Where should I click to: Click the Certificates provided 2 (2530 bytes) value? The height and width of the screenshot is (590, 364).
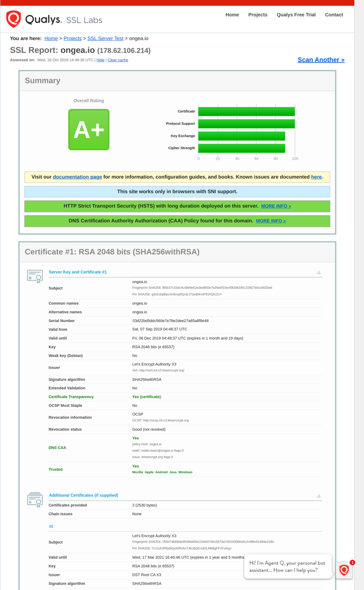tap(144, 505)
